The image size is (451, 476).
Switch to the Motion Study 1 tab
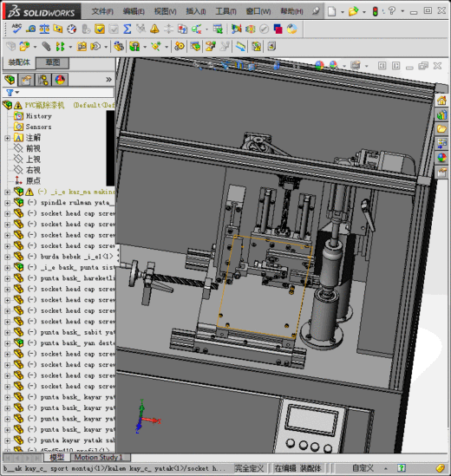[x=98, y=457]
